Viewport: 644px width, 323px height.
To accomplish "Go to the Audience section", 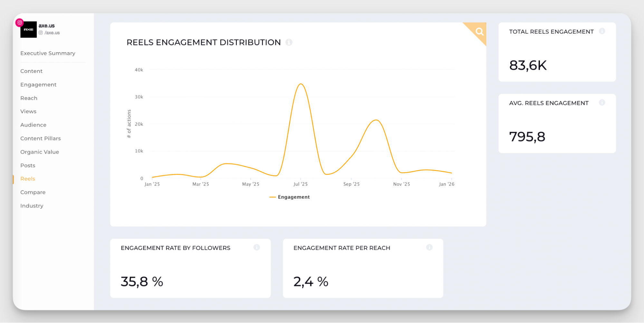I will [x=33, y=125].
